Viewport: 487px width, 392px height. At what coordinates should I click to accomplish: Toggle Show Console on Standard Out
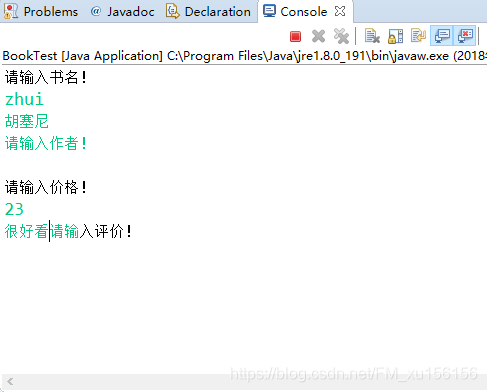pyautogui.click(x=442, y=36)
